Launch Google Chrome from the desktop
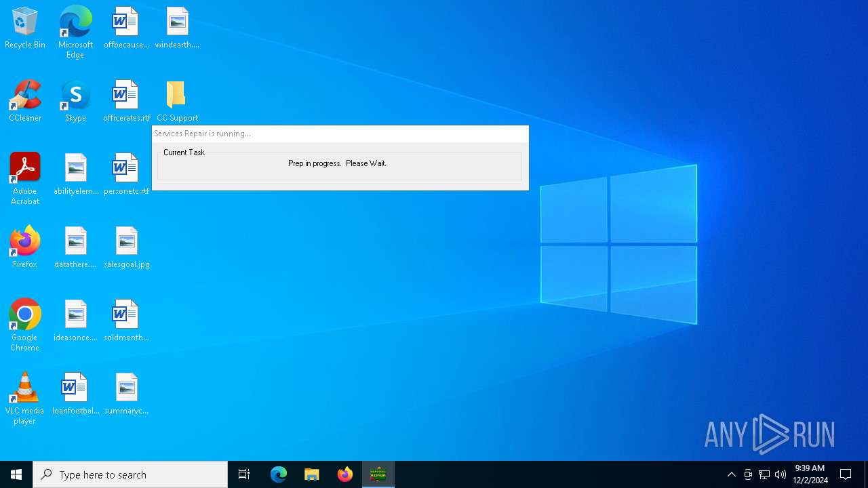This screenshot has width=868, height=488. point(25,325)
